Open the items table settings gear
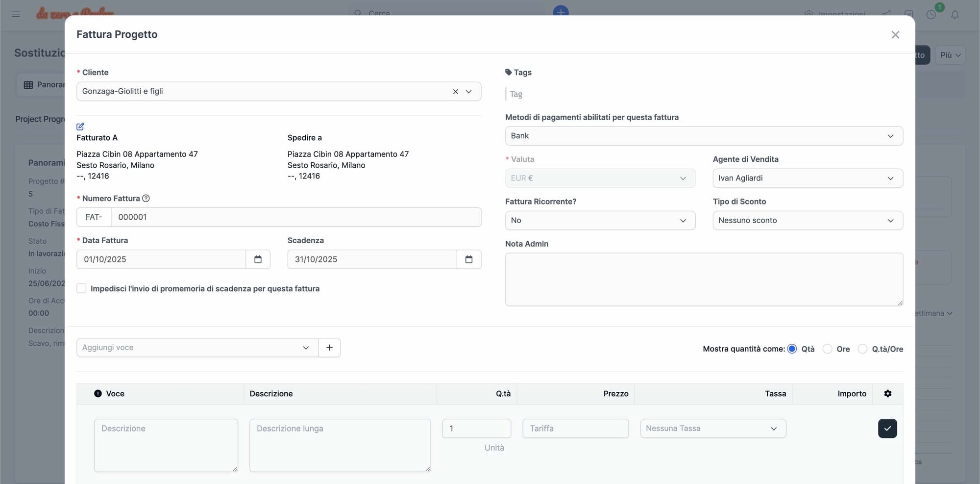The width and height of the screenshot is (980, 484). [x=887, y=394]
